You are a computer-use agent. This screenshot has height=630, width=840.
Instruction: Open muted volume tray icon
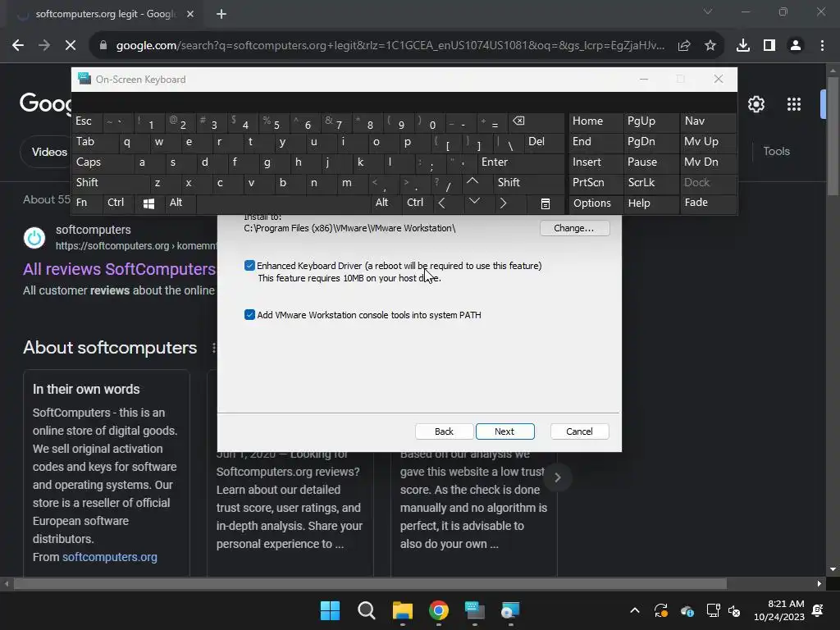coord(734,610)
